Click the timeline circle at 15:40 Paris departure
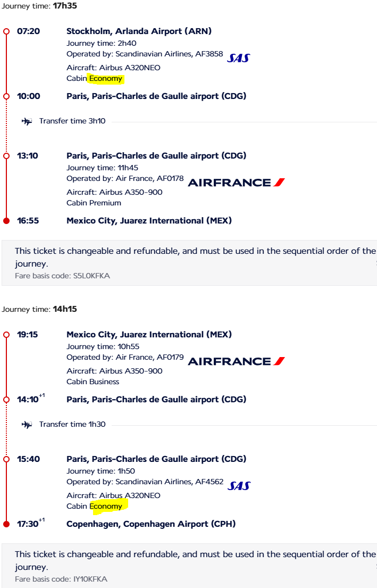377x588 pixels. click(x=6, y=459)
